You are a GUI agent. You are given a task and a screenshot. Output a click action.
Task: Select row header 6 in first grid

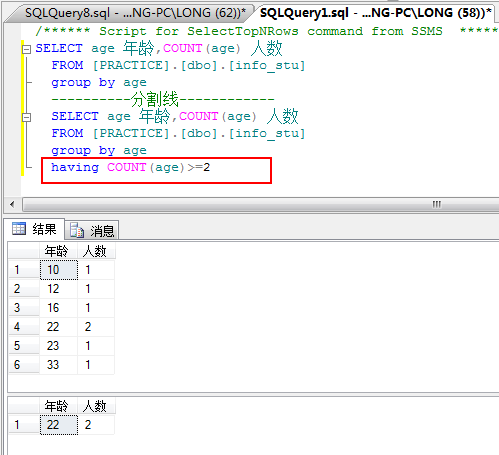[x=24, y=365]
